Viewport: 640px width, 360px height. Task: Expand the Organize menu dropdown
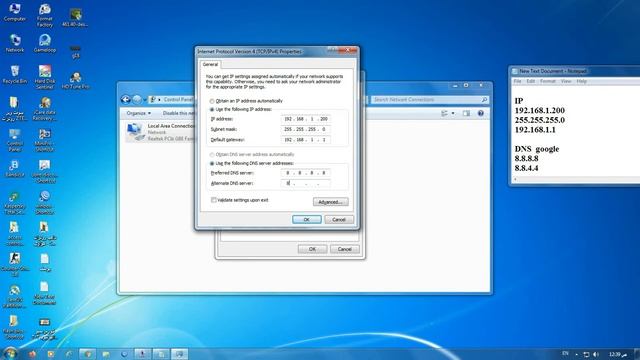click(138, 113)
